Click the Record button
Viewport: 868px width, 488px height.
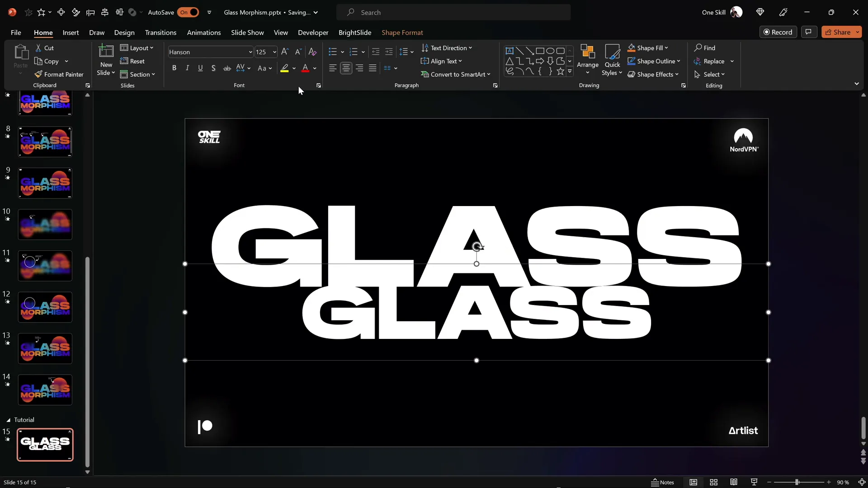tap(778, 32)
